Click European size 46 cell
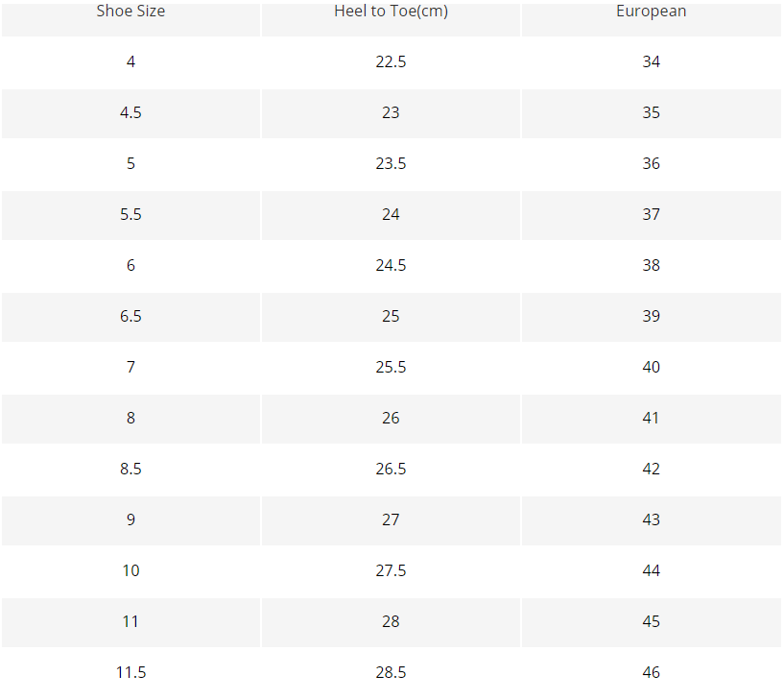This screenshot has height=700, width=784. tap(651, 673)
